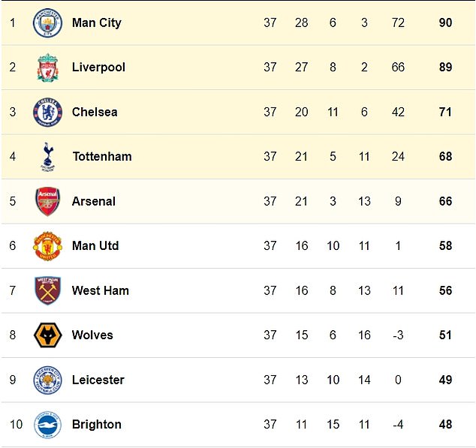
Task: Open the Tottenham team page
Action: point(102,157)
